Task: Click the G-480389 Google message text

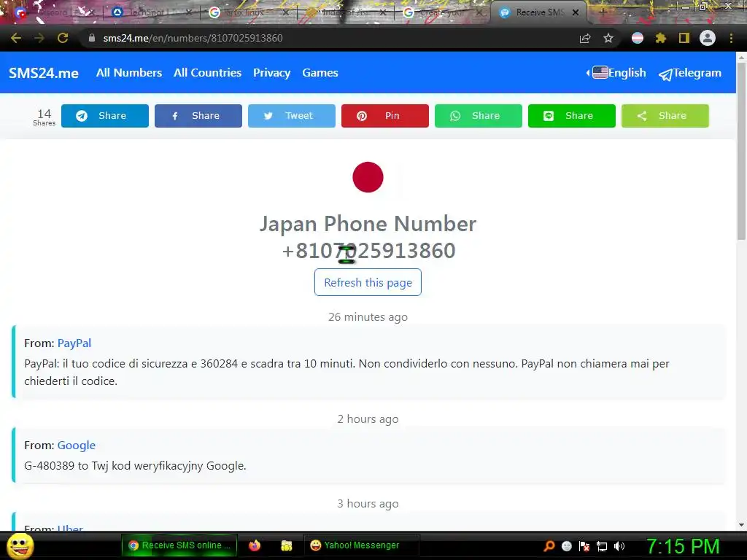Action: click(x=135, y=466)
